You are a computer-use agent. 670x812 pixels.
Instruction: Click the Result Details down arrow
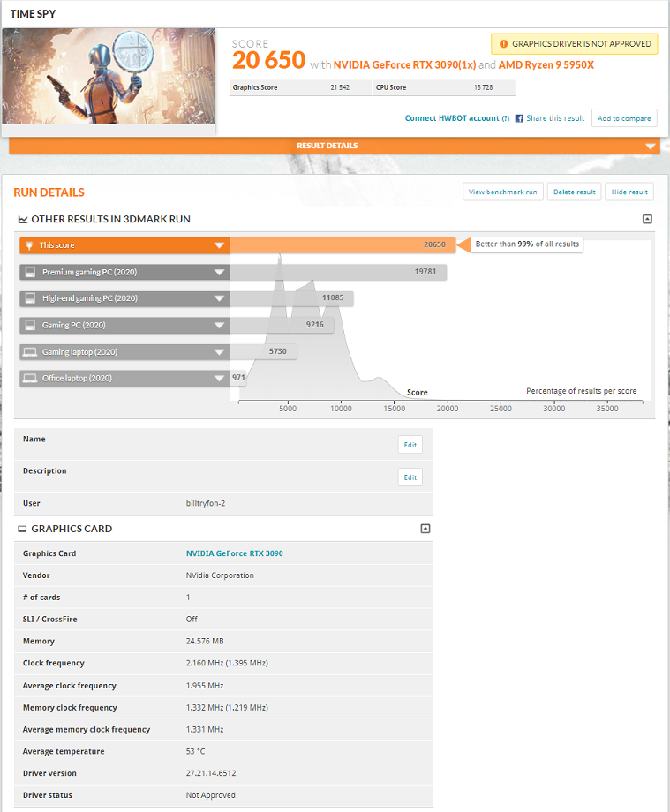click(x=651, y=147)
